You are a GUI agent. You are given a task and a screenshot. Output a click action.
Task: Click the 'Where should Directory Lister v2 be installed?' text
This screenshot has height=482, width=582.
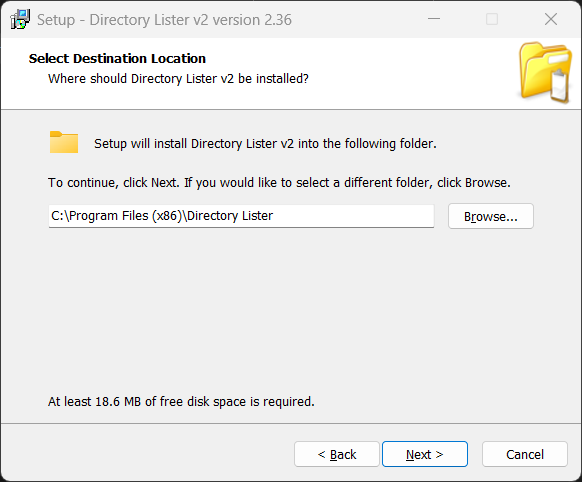click(178, 79)
